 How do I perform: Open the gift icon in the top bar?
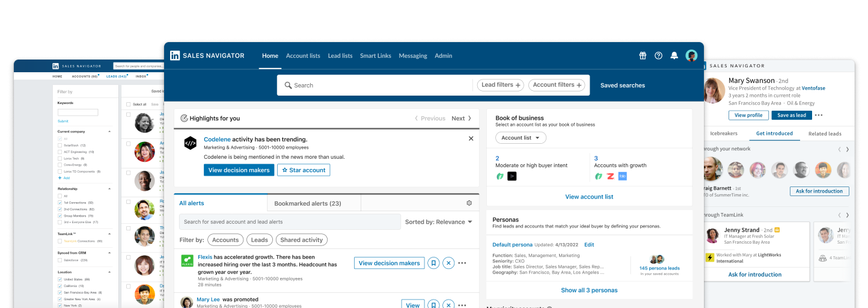[x=643, y=55]
